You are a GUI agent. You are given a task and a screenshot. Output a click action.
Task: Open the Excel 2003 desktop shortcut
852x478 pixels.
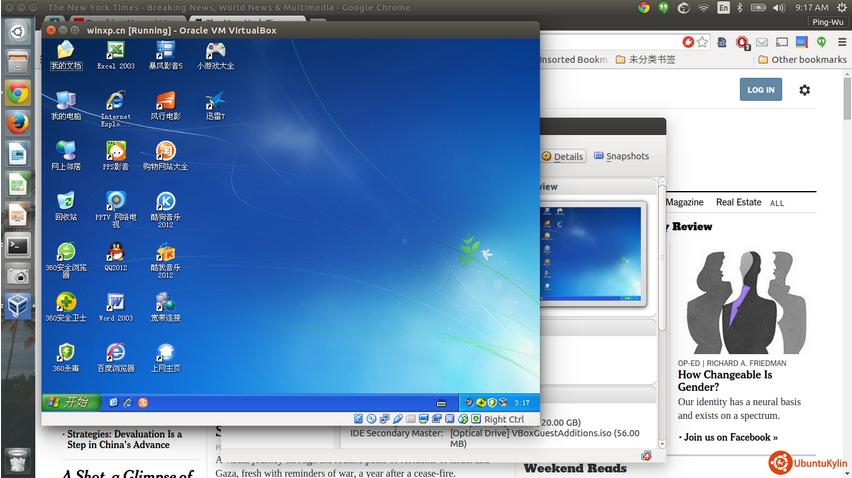pyautogui.click(x=115, y=51)
